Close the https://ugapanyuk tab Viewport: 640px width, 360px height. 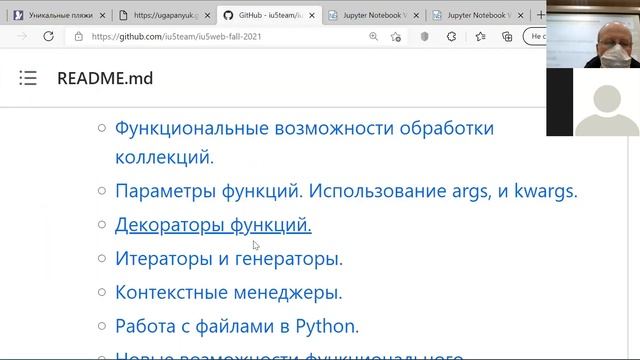point(207,16)
